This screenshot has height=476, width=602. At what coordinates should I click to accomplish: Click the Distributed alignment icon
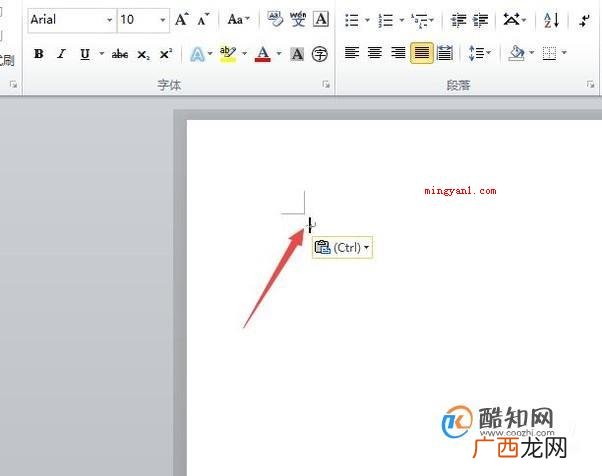coord(445,53)
